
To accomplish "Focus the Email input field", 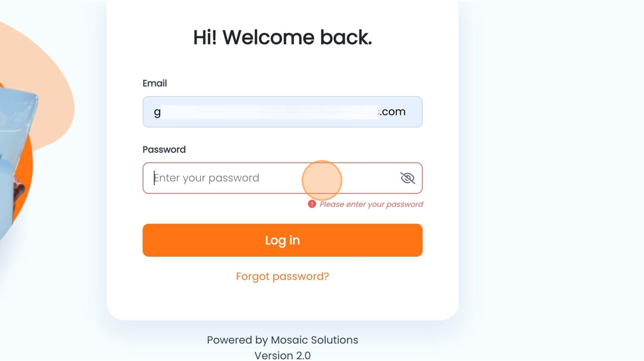I will tap(282, 112).
